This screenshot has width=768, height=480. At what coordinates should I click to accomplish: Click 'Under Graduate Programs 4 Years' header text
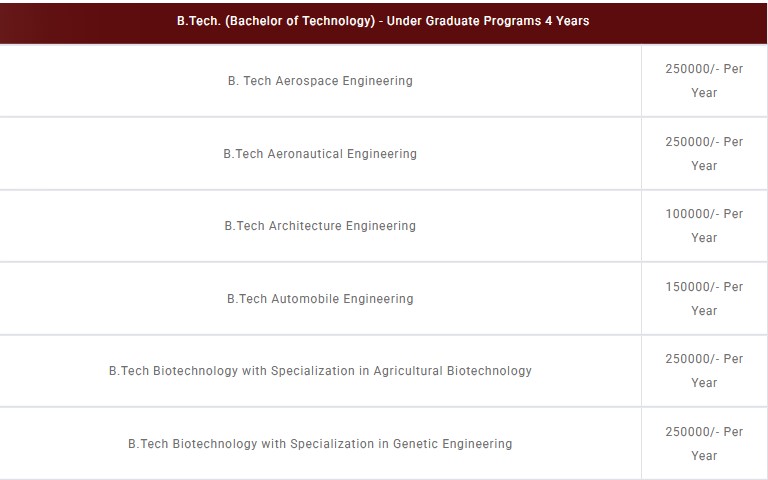pos(490,20)
